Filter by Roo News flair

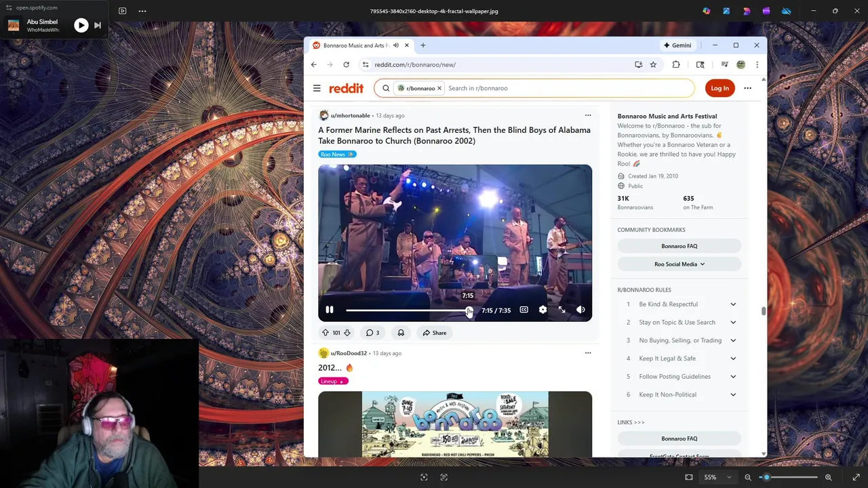click(337, 155)
